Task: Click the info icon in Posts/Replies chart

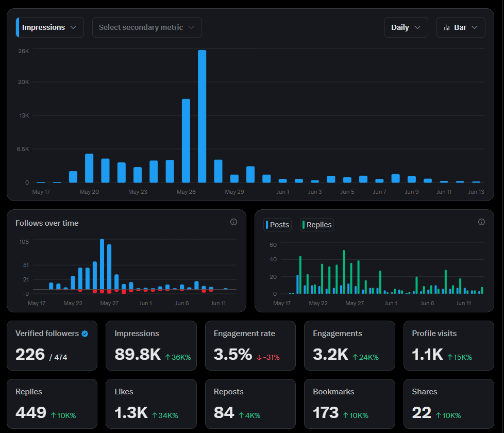Action: point(481,222)
